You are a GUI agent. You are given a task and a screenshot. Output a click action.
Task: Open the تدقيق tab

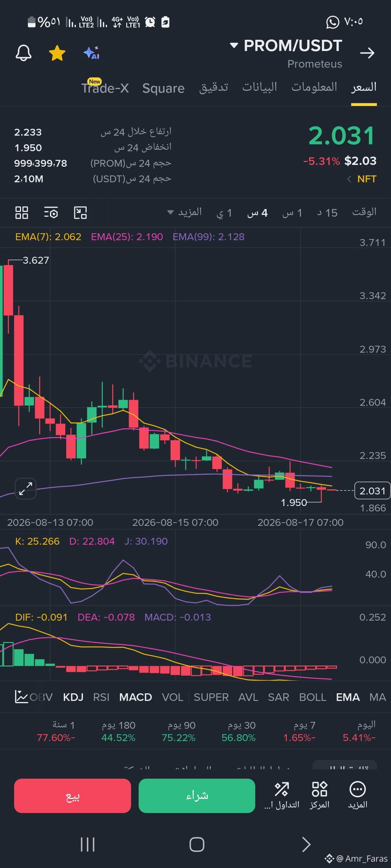pos(214,88)
